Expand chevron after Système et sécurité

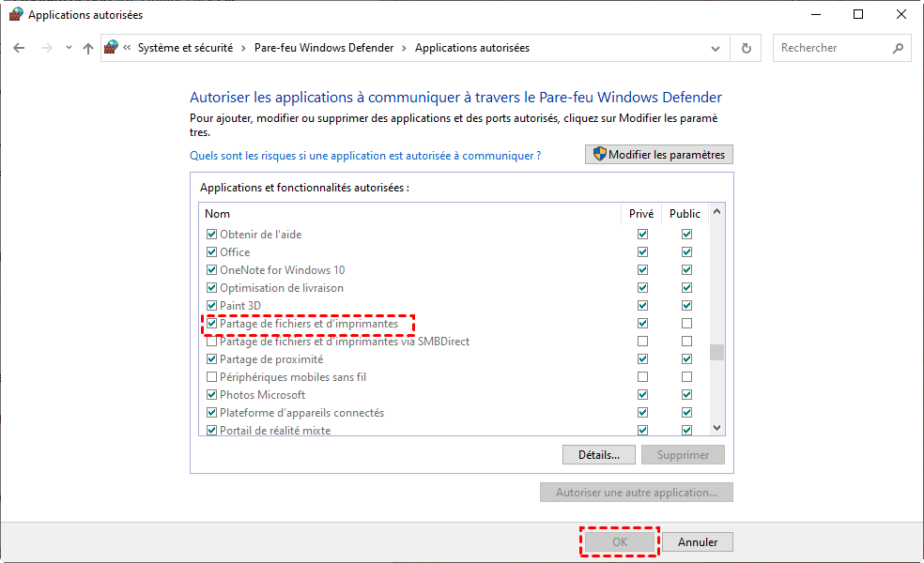[243, 48]
